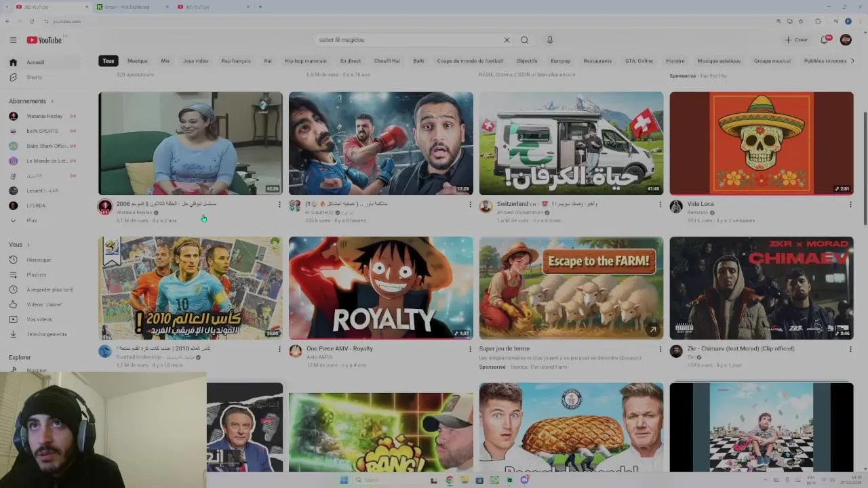Open Shorts in the sidebar
Viewport: 868px width, 488px height.
(44, 77)
